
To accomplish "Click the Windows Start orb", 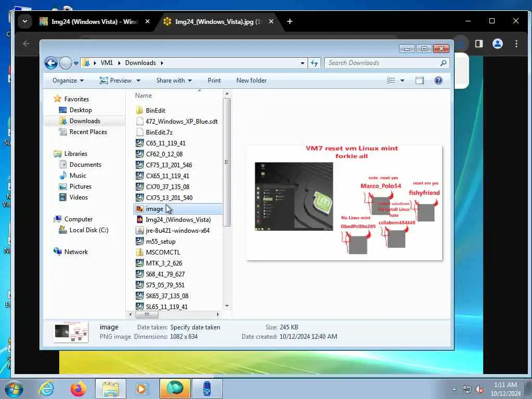I will [x=14, y=389].
